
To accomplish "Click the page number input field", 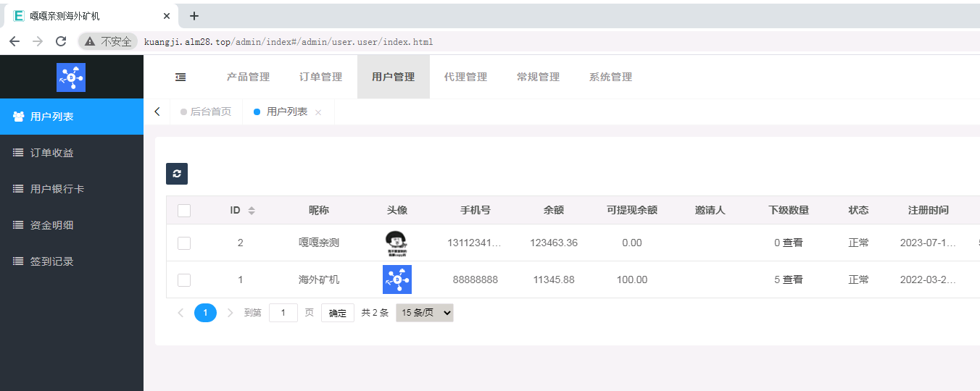I will point(283,313).
